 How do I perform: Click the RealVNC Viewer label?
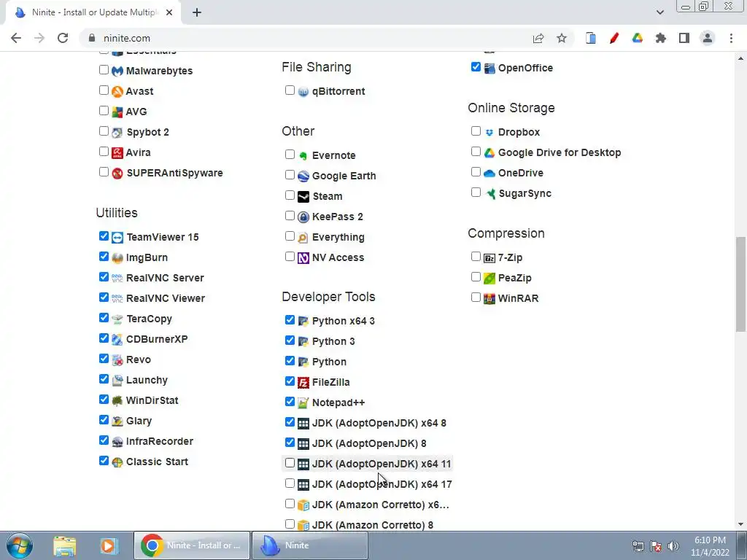[x=166, y=298]
